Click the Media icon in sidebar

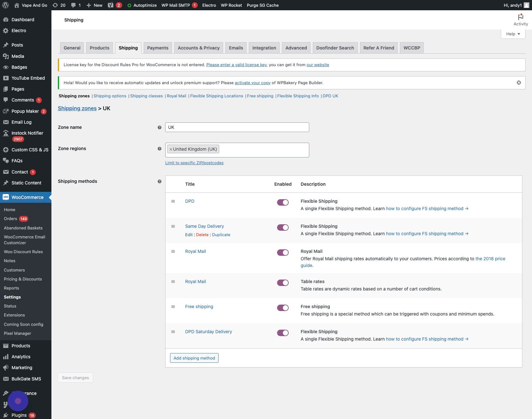tap(6, 56)
